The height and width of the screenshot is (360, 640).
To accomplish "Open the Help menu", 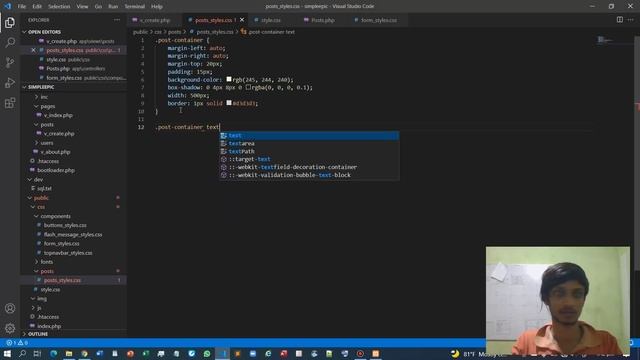I will click(157, 7).
